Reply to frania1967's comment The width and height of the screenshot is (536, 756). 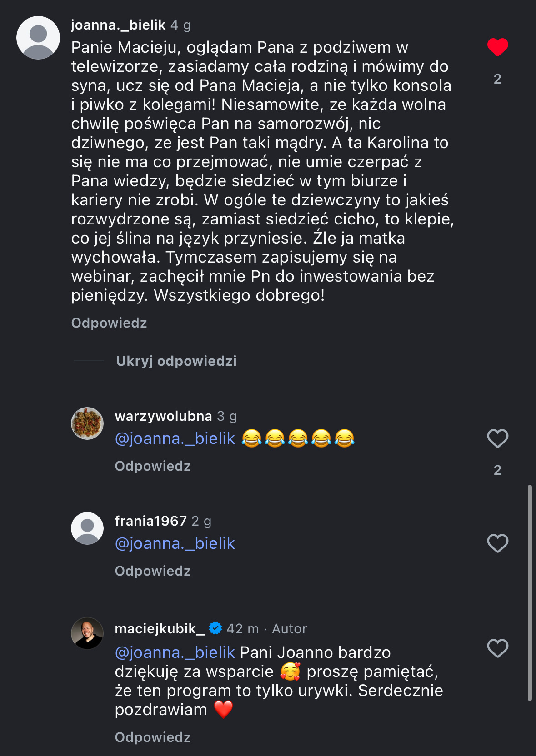(x=153, y=571)
